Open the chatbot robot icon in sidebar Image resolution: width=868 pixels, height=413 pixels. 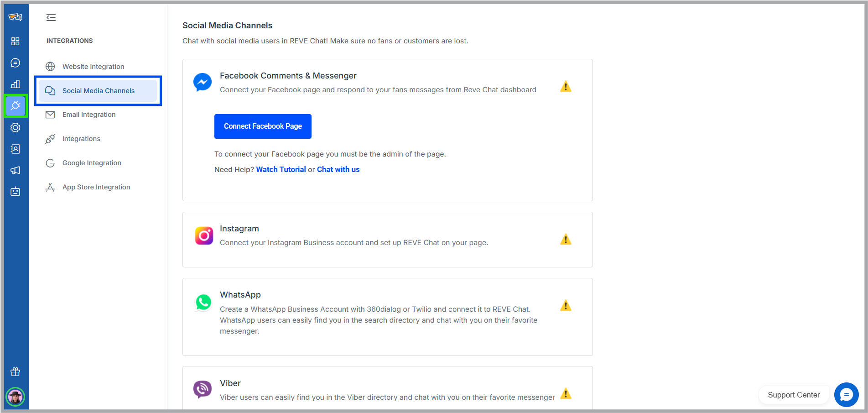pos(16,192)
